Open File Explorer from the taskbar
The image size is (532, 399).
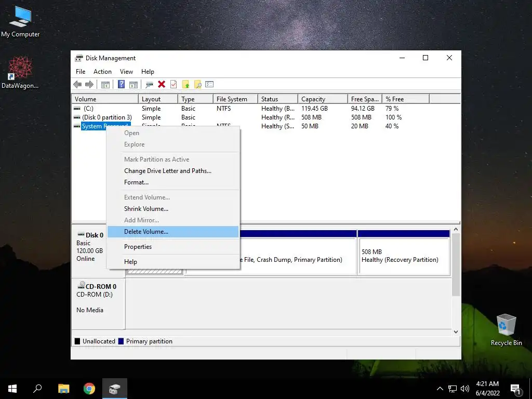pos(63,389)
